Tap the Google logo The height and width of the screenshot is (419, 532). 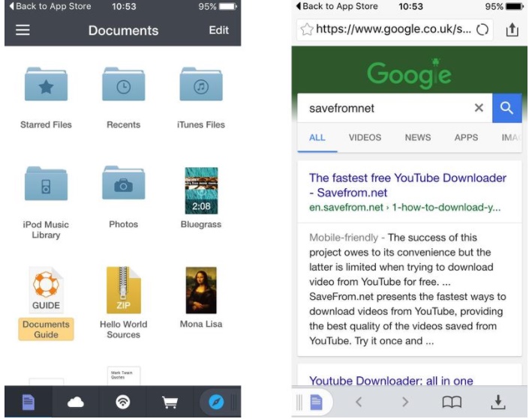pos(409,74)
